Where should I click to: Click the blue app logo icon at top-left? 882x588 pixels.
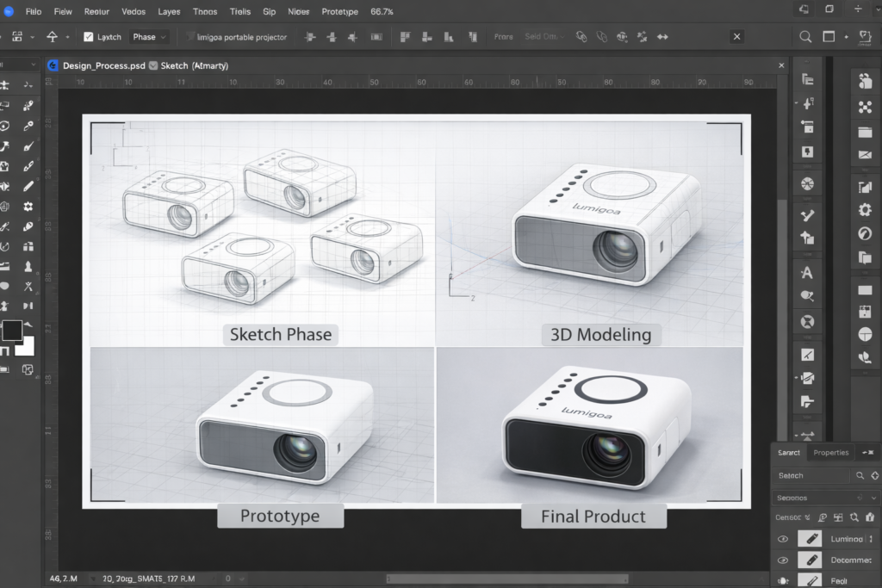9,12
